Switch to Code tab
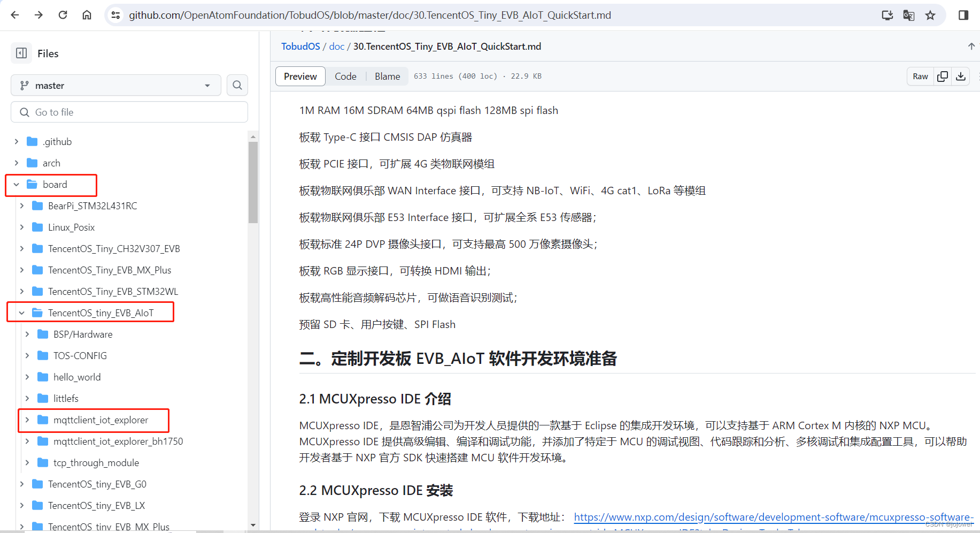 click(345, 77)
